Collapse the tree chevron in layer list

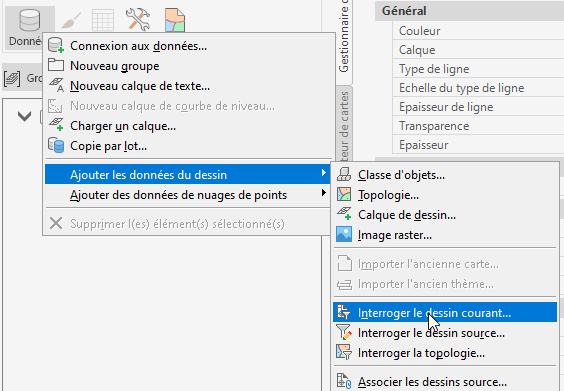click(24, 116)
